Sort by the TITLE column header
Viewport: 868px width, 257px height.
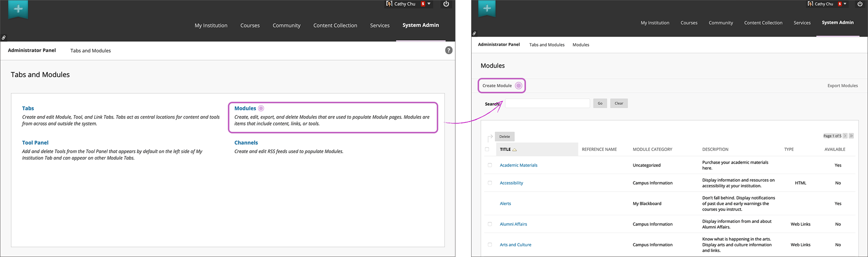coord(505,149)
